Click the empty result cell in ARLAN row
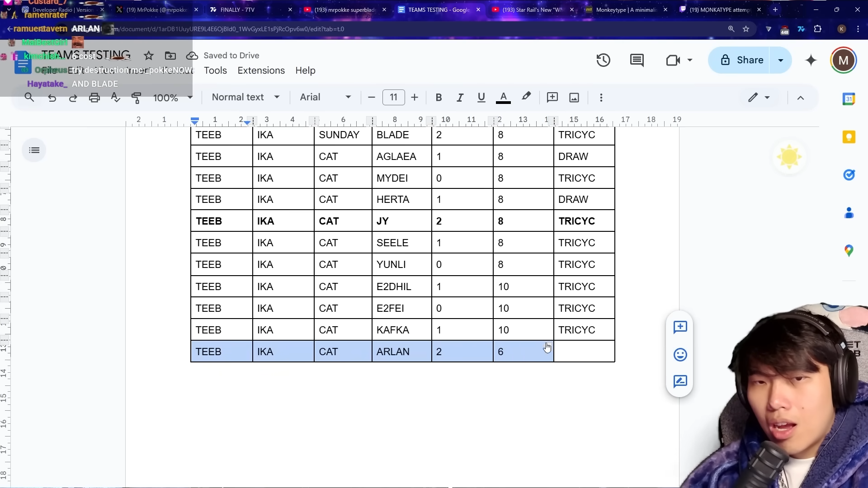Screen dimensions: 868x488 coord(584,352)
